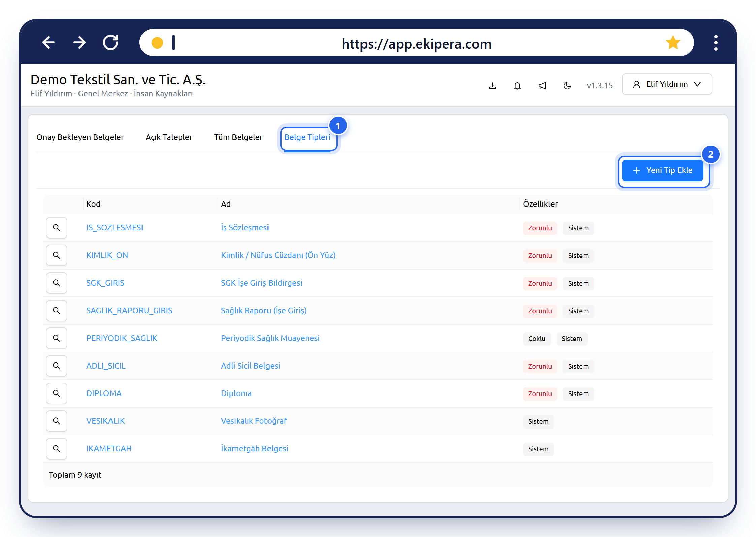The image size is (756, 537).
Task: Click the Çoklu tag on PERIYODIK_SAGLIK row
Action: [x=537, y=339]
